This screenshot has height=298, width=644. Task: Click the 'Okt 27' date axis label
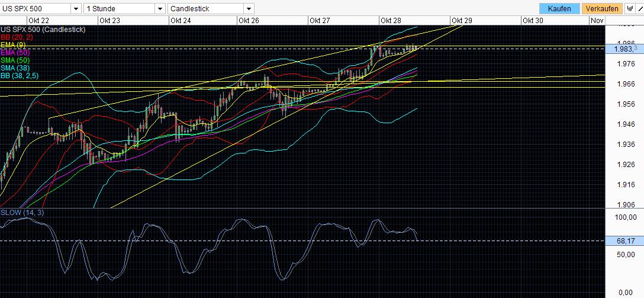click(320, 21)
